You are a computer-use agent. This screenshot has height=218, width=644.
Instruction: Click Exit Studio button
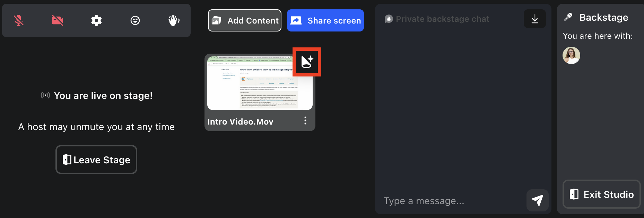pyautogui.click(x=602, y=194)
